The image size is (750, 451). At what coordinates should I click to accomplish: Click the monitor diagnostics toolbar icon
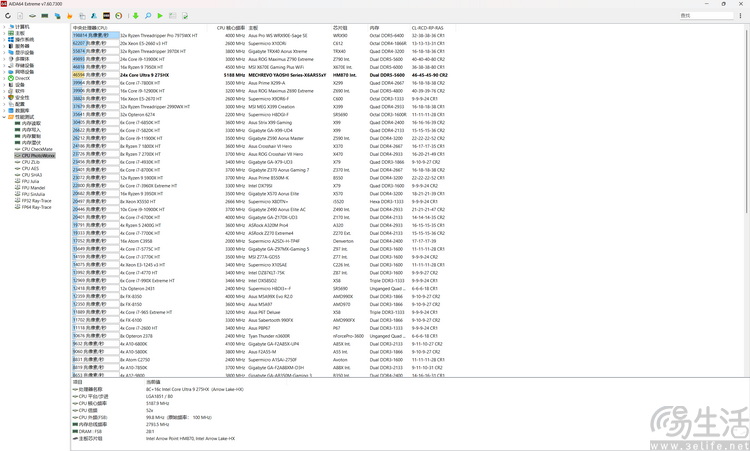coord(82,16)
